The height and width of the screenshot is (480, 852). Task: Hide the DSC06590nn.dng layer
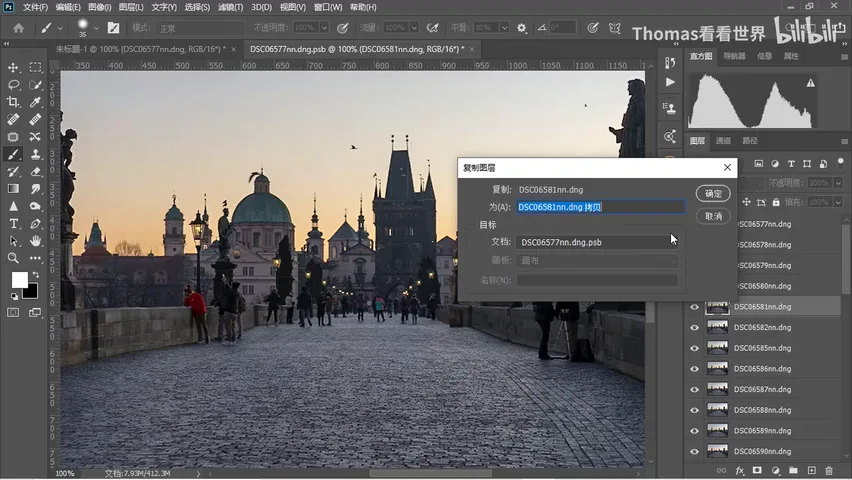coord(694,452)
